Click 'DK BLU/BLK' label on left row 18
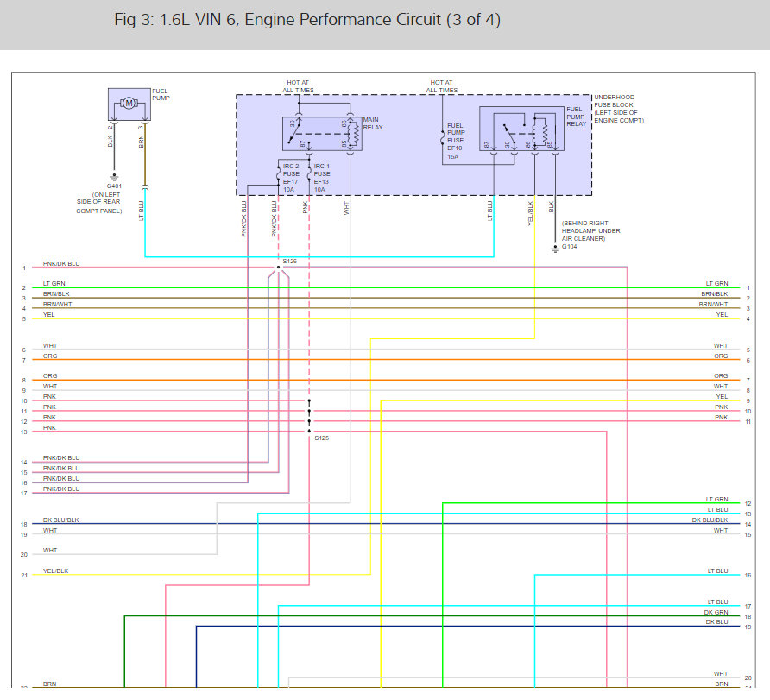This screenshot has height=700, width=770. 60,520
